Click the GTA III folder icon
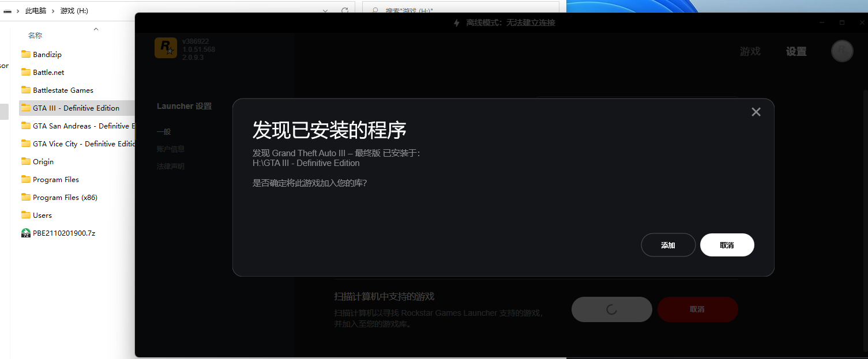The width and height of the screenshot is (868, 359). 26,108
